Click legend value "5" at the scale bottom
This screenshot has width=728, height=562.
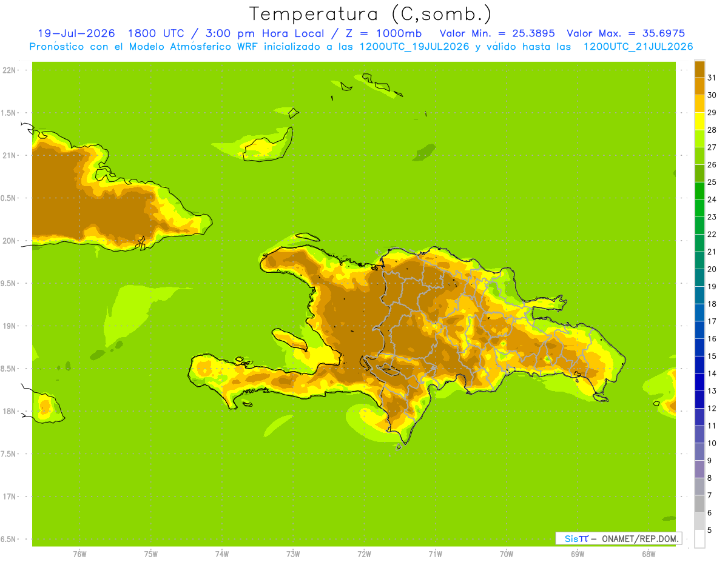tap(710, 530)
